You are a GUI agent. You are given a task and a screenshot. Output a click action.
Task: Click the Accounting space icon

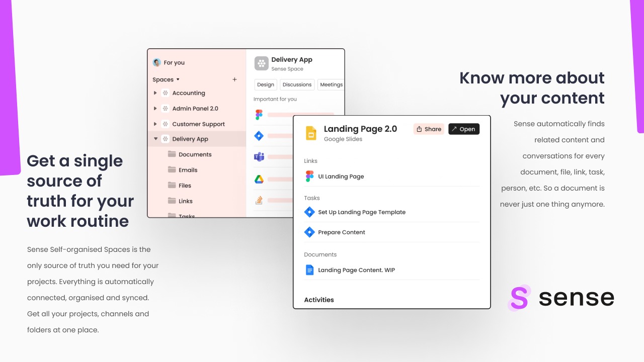click(x=165, y=93)
